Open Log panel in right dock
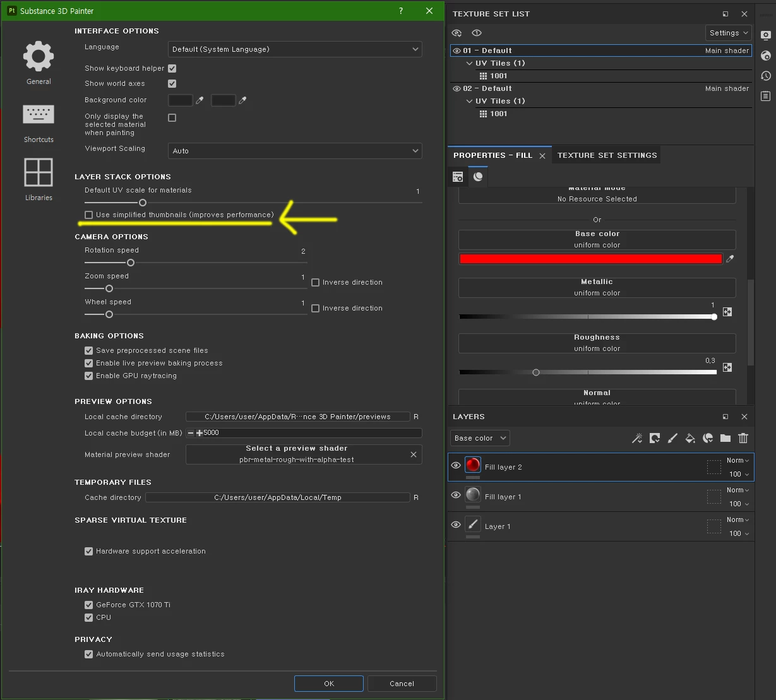776x700 pixels. click(766, 96)
